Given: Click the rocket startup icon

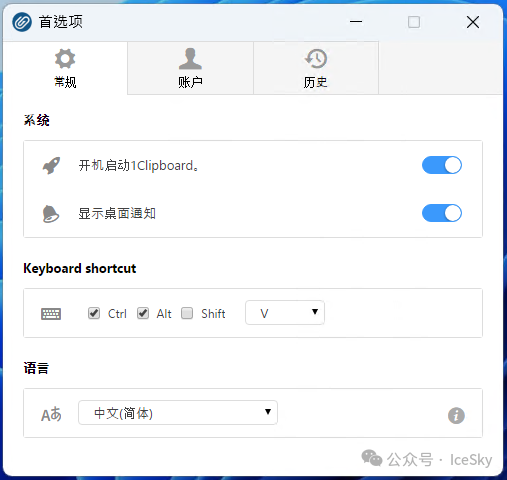Looking at the screenshot, I should click(51, 165).
